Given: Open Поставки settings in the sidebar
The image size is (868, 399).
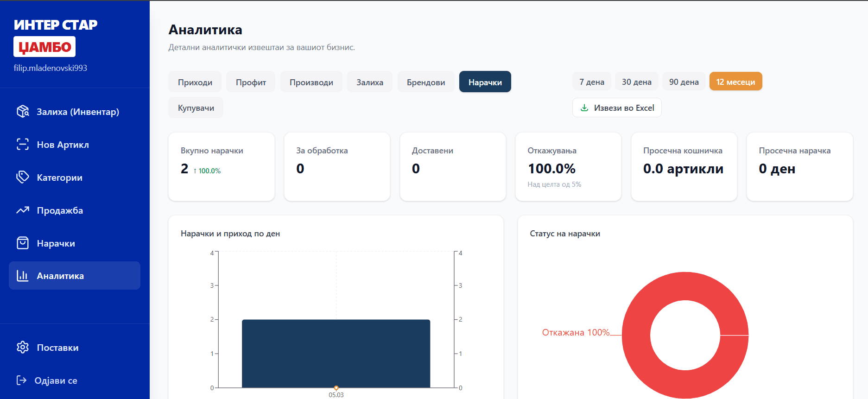Looking at the screenshot, I should coord(75,348).
